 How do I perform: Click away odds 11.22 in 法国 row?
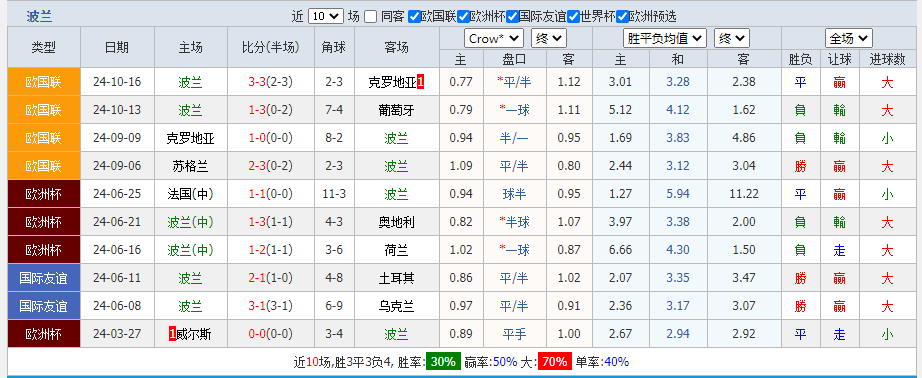click(744, 194)
